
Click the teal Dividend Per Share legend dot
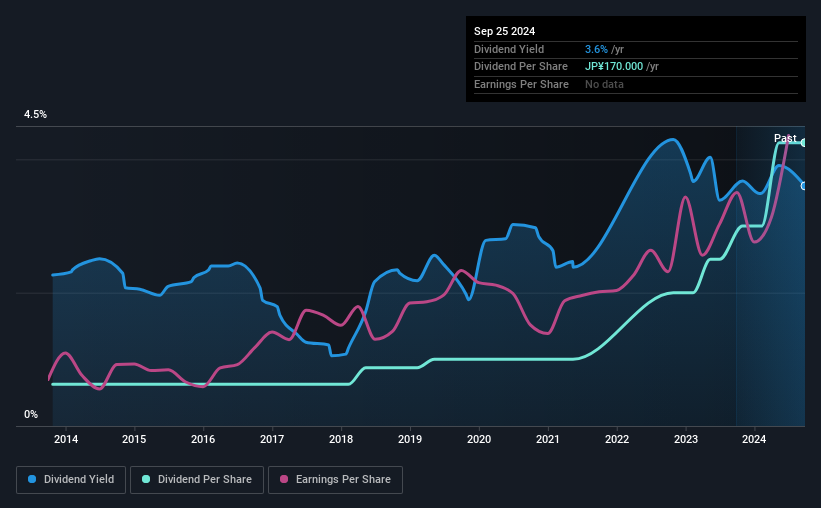tap(146, 479)
